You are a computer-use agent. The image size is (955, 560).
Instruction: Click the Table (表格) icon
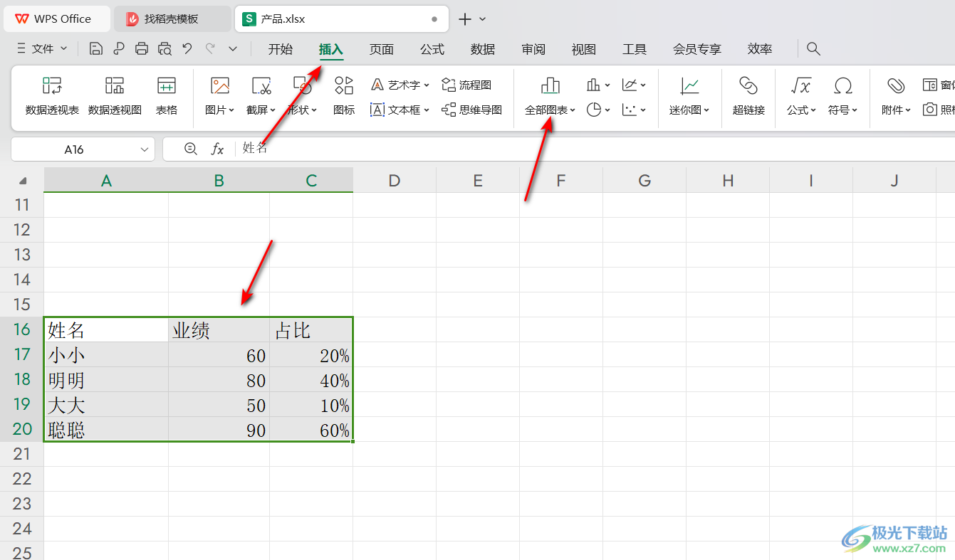coord(167,96)
